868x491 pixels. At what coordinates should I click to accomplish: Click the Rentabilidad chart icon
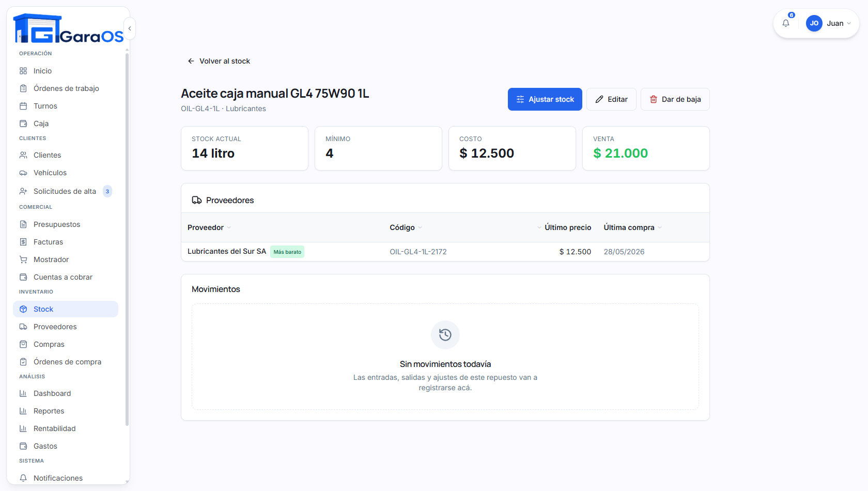23,428
